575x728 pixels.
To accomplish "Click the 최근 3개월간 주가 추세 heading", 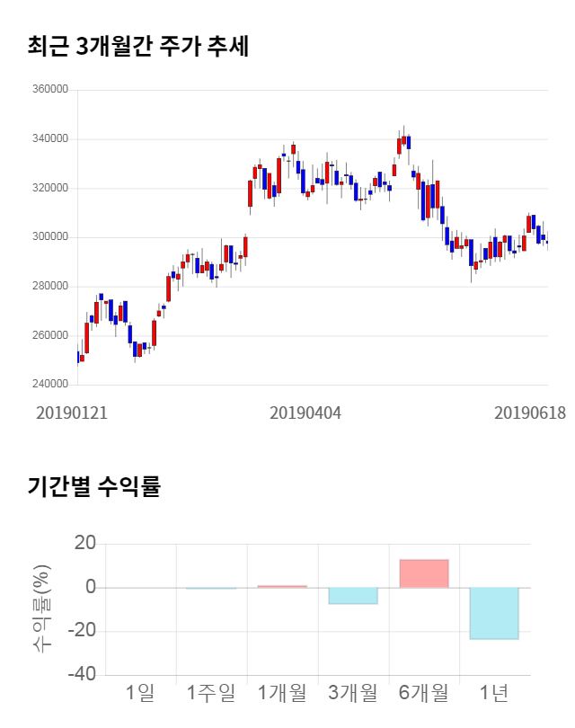I will point(138,46).
